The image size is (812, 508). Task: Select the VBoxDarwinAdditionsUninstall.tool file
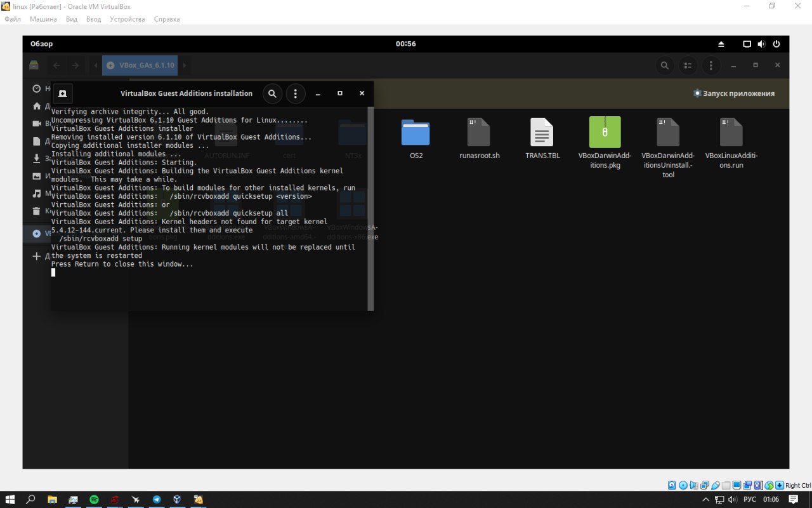(x=668, y=148)
